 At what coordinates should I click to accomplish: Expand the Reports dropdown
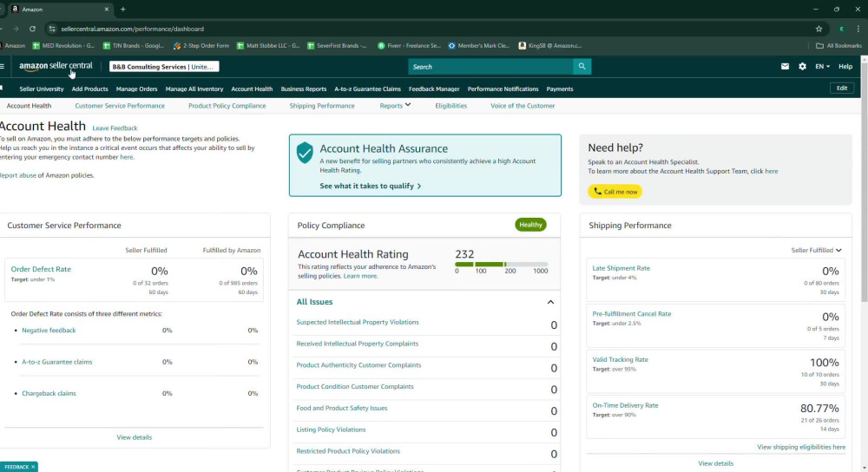pos(395,105)
